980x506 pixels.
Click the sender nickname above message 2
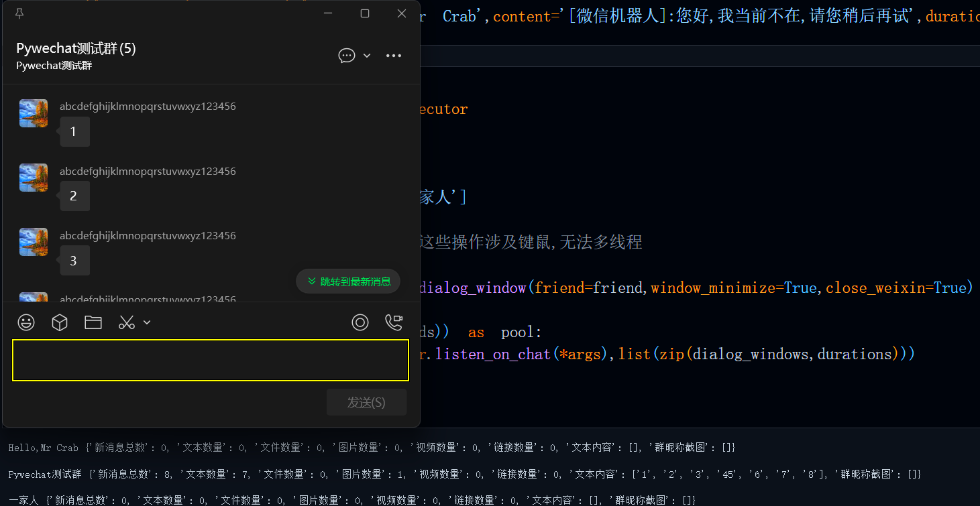148,171
